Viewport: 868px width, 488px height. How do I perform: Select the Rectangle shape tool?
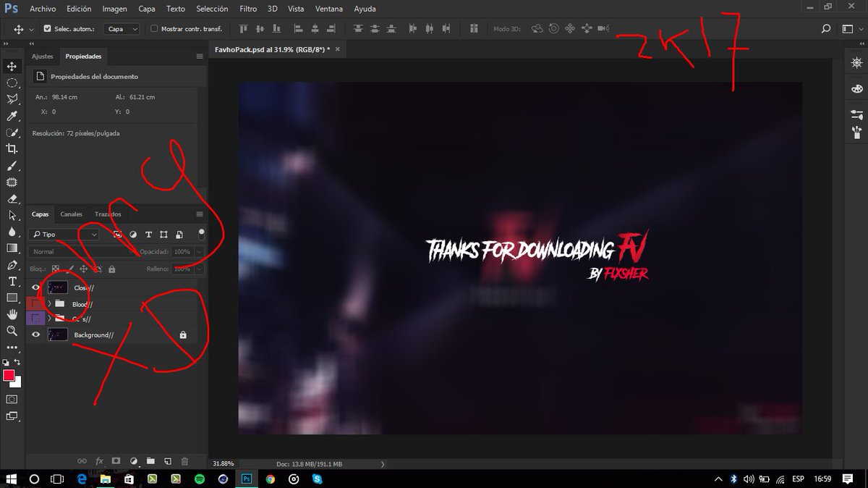pyautogui.click(x=12, y=298)
